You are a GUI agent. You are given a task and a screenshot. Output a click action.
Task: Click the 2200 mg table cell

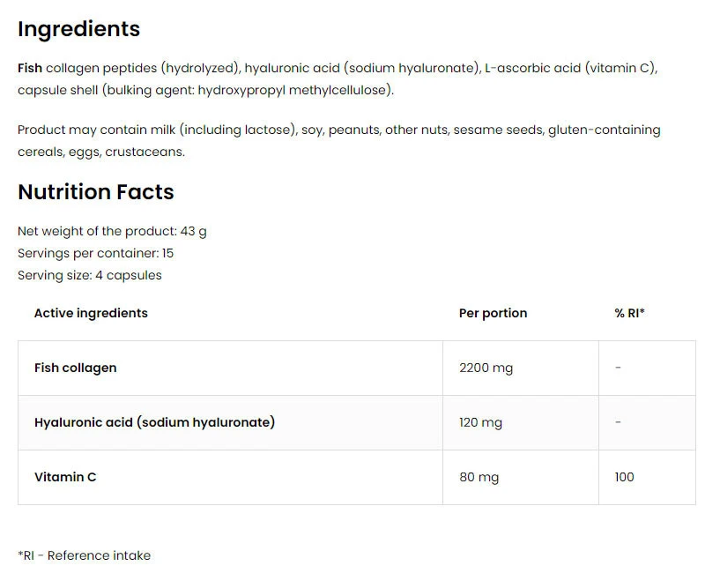[x=486, y=368]
